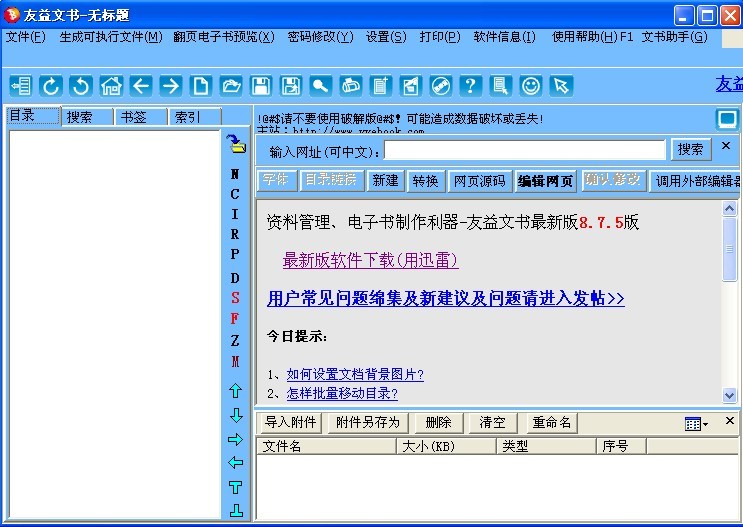Click the Z letter in the side strip

click(x=235, y=340)
